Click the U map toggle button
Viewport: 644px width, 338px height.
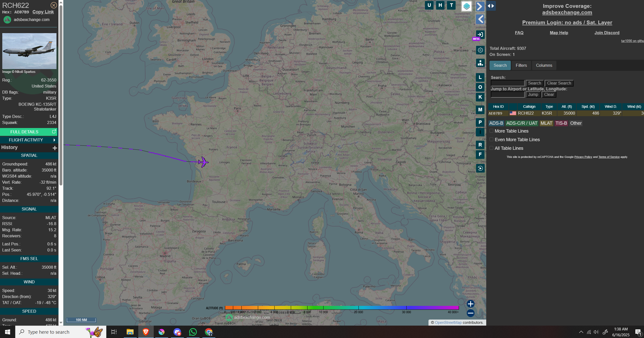pyautogui.click(x=429, y=5)
